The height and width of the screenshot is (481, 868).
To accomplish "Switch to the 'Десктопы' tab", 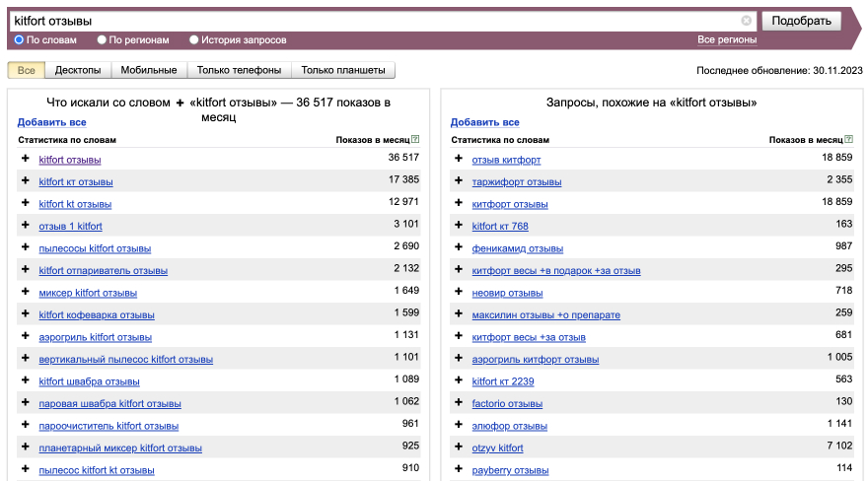I will [x=78, y=70].
